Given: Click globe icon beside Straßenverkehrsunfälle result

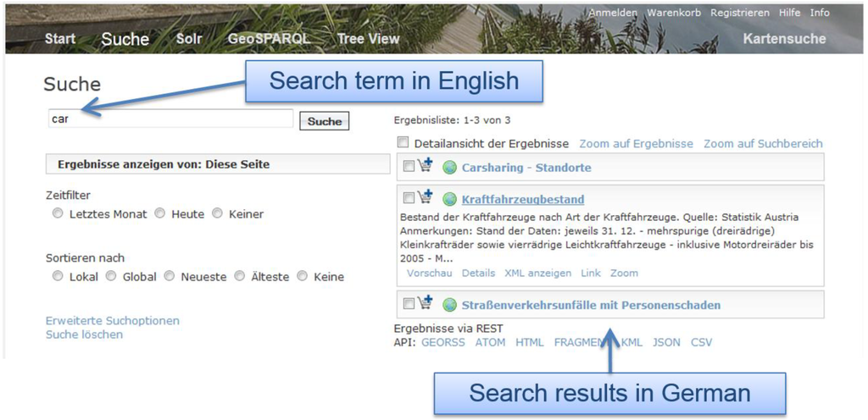Looking at the screenshot, I should [449, 305].
